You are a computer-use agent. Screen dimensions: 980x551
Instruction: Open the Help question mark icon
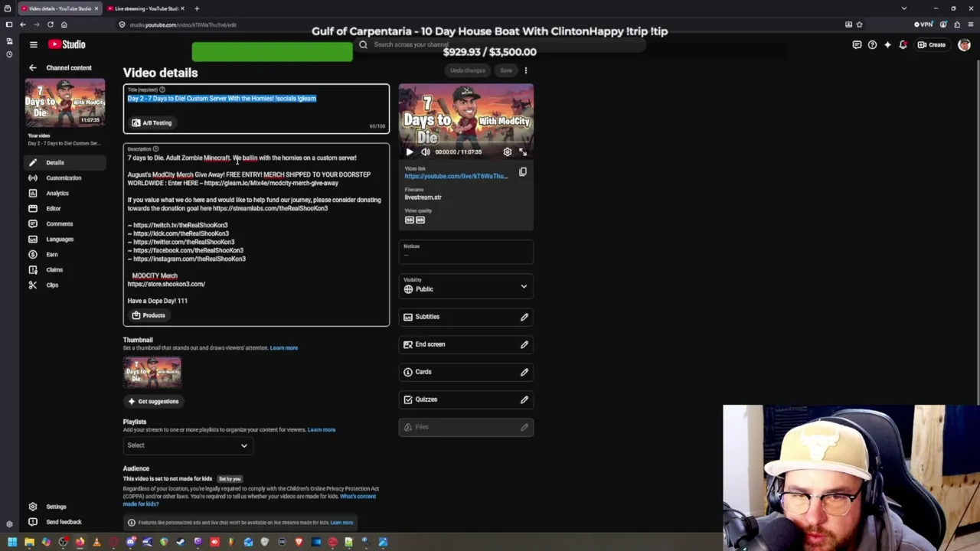(872, 44)
